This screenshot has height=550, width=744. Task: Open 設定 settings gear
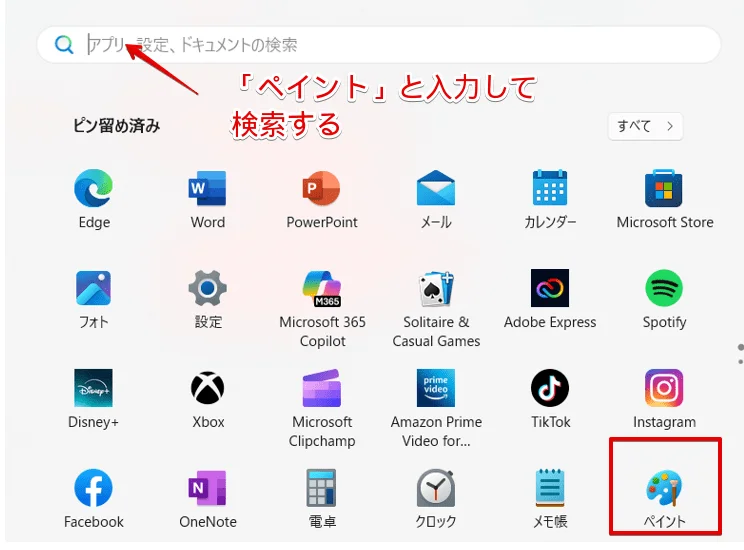tap(207, 299)
